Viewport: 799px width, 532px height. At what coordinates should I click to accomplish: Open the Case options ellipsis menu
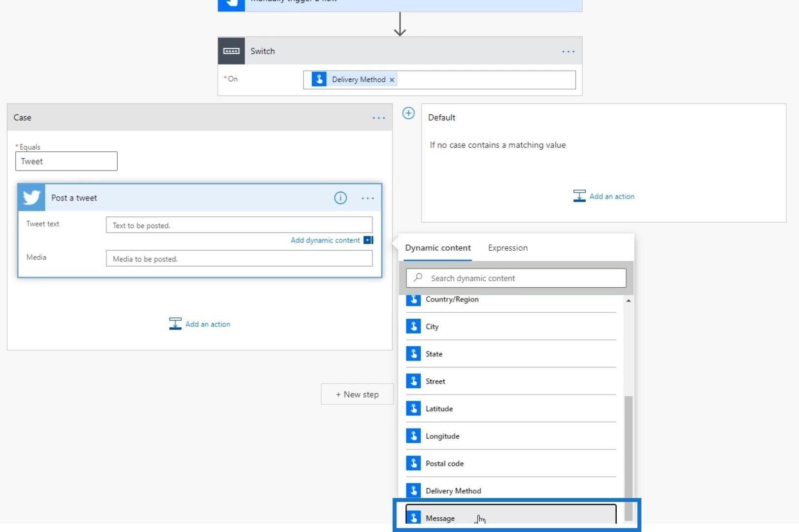coord(378,118)
